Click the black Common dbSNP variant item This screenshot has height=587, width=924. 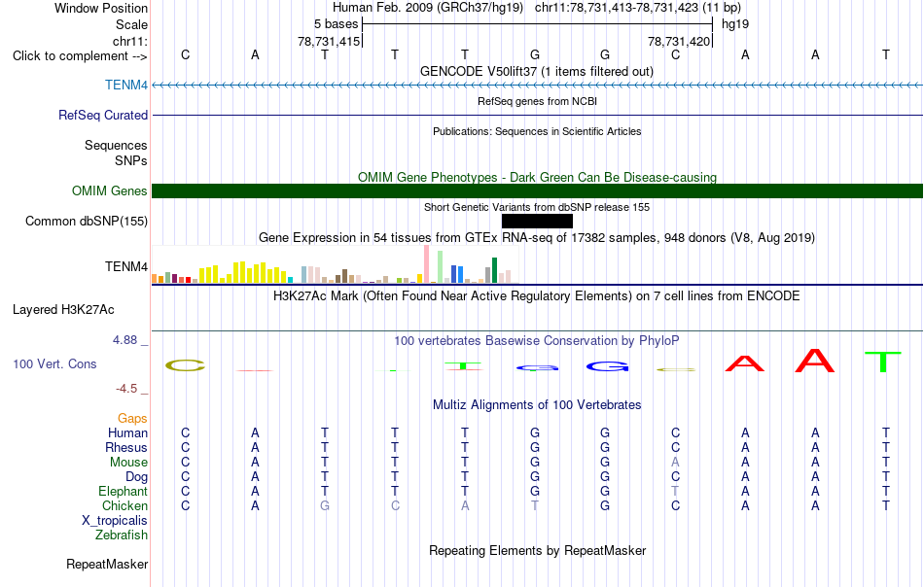537,221
